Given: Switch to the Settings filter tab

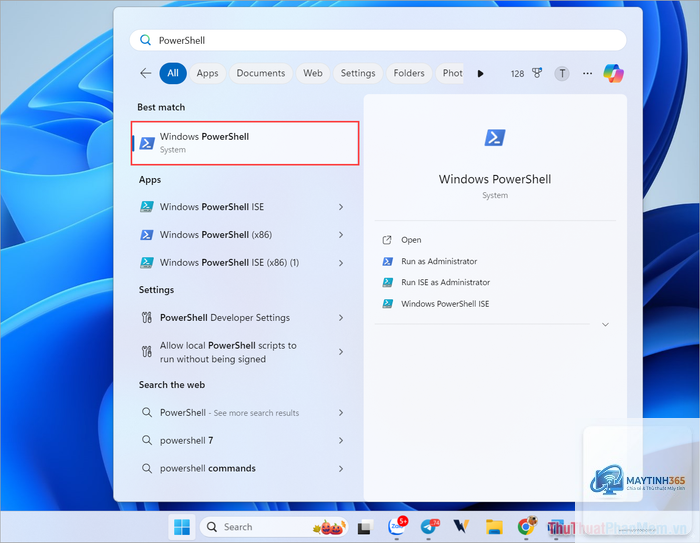Looking at the screenshot, I should coord(358,73).
